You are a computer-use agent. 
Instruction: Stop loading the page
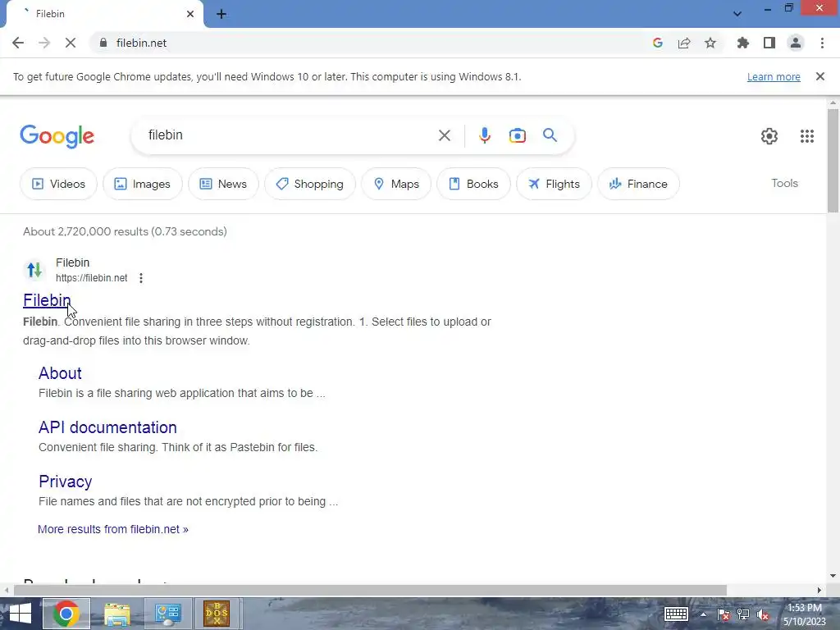click(x=71, y=43)
